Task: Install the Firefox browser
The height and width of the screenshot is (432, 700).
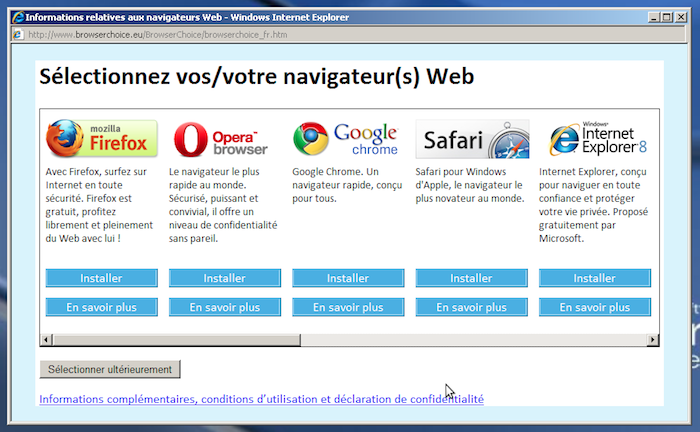Action: 101,278
